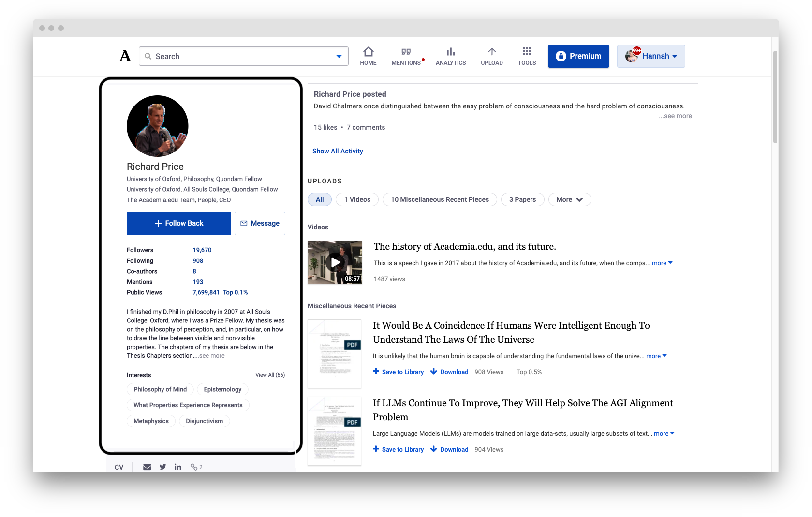
Task: Check notifications via the Mentions icon
Action: tap(405, 56)
